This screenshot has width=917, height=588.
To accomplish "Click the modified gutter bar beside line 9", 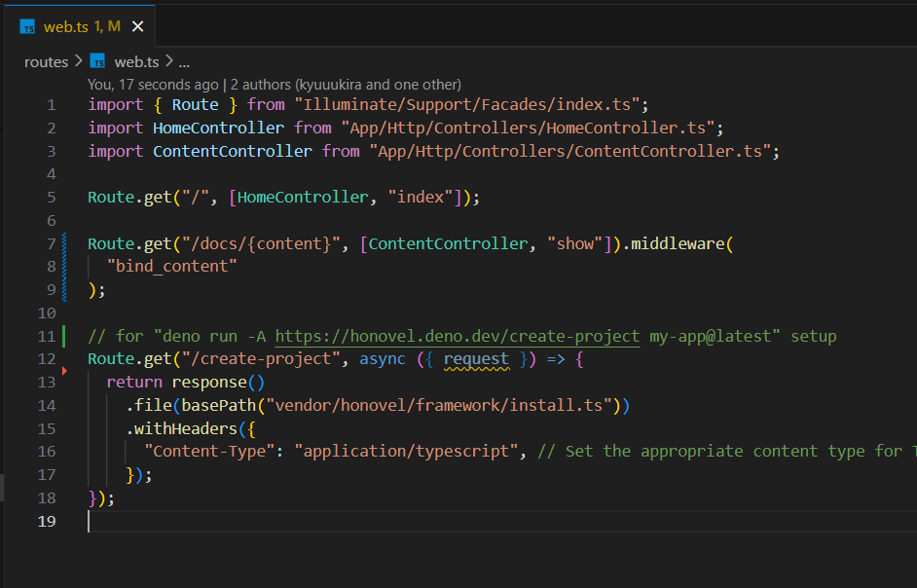I will 63,289.
